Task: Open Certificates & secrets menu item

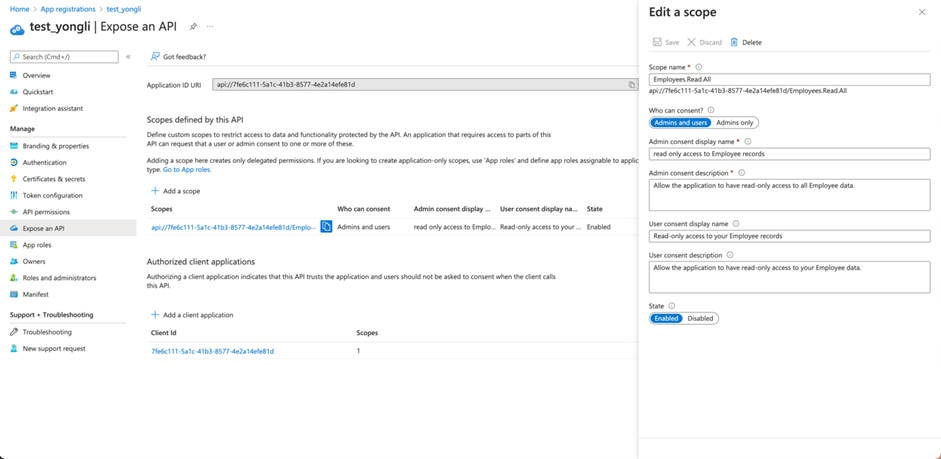Action: pyautogui.click(x=53, y=179)
